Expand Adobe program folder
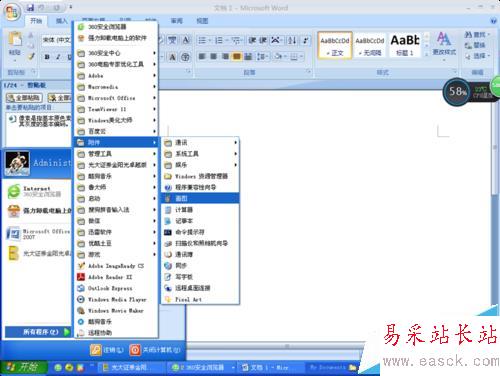 coord(116,76)
